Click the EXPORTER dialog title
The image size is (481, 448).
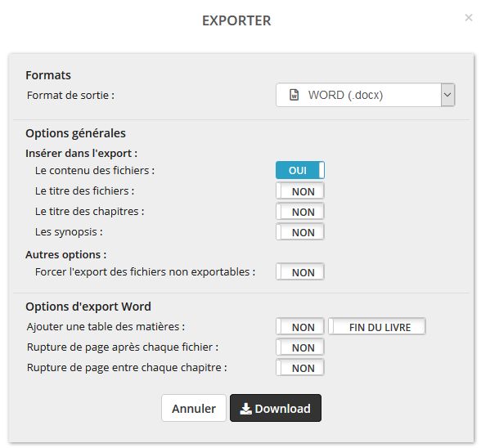click(x=236, y=20)
